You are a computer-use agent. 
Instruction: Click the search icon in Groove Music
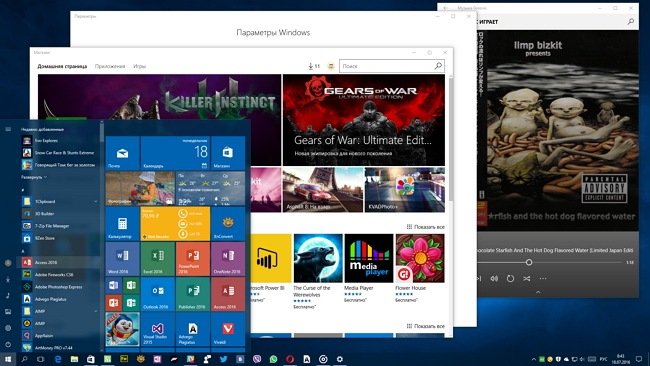click(x=631, y=22)
